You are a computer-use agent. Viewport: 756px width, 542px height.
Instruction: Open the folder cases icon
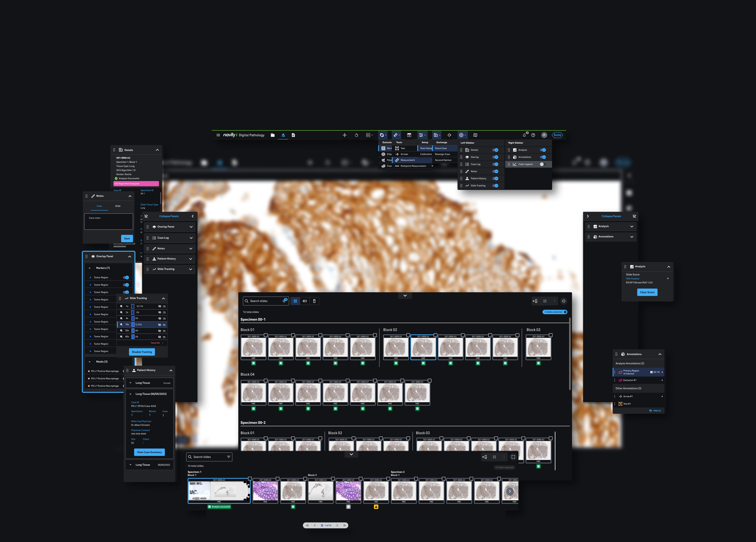point(273,135)
